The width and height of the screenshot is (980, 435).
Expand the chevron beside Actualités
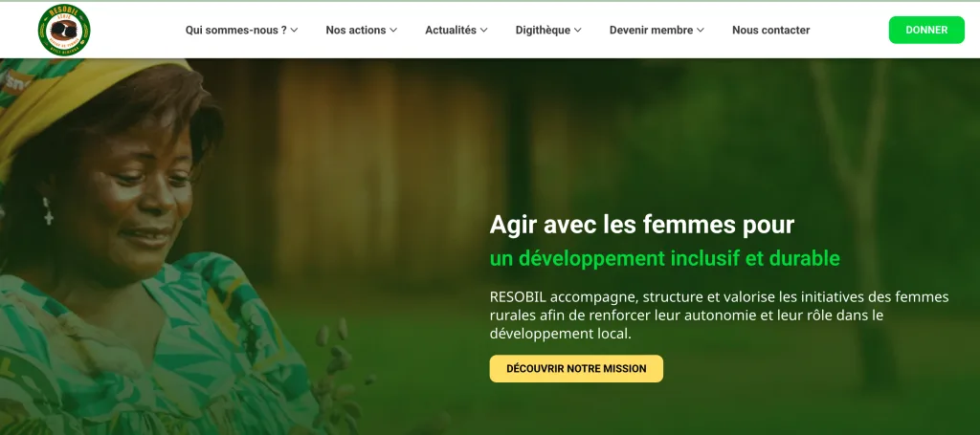(483, 30)
